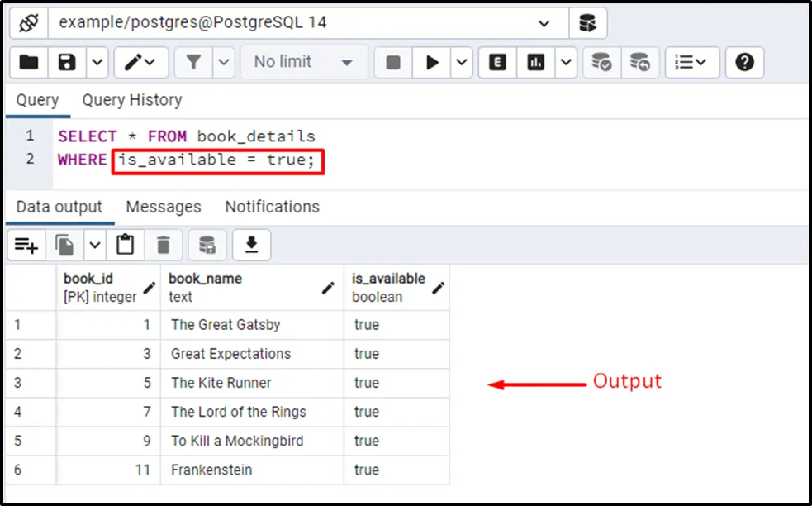The image size is (812, 506).
Task: Open the query tool Help icon
Action: click(x=744, y=63)
